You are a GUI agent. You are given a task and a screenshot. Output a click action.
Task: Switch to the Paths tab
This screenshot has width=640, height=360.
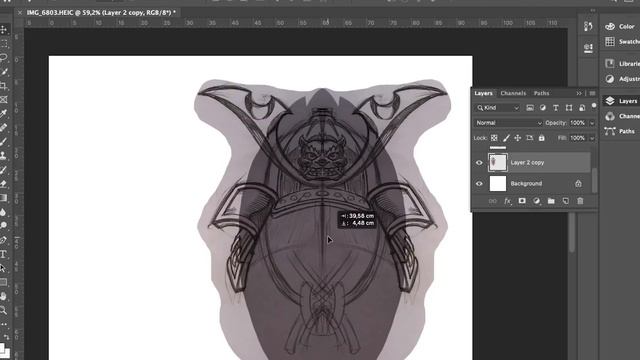click(x=542, y=93)
